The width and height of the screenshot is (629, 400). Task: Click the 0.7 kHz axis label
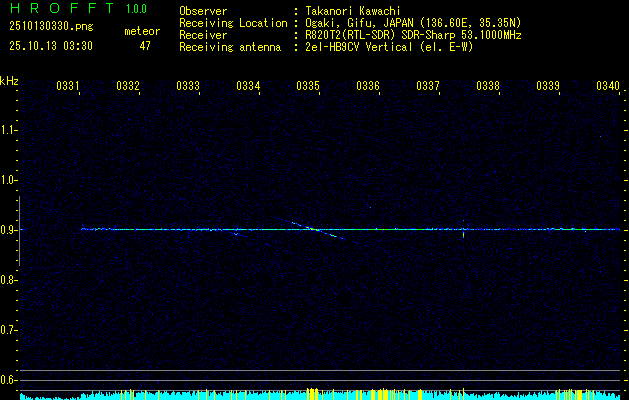coord(8,330)
